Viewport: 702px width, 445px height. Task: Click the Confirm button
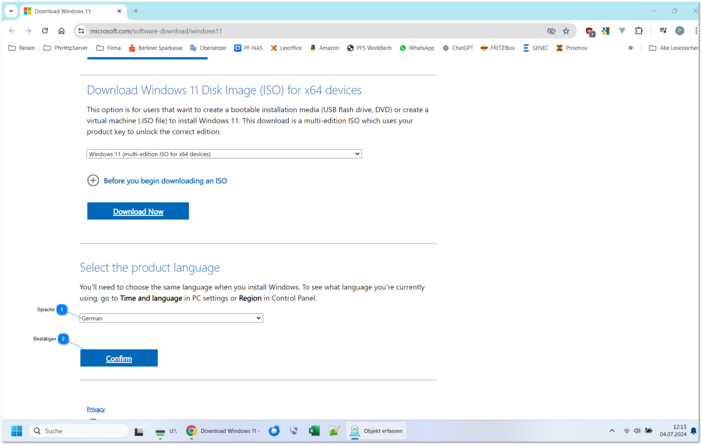click(119, 358)
